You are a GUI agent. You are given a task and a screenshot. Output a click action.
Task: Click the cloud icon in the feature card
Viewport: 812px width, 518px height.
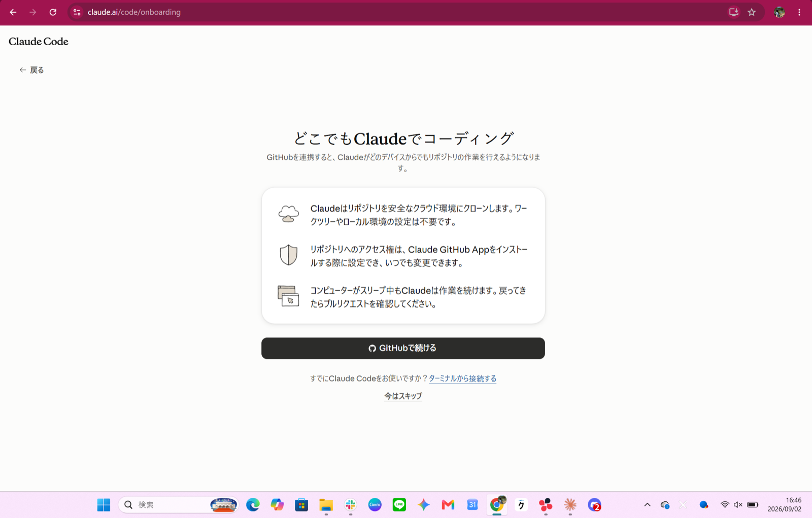coord(288,214)
